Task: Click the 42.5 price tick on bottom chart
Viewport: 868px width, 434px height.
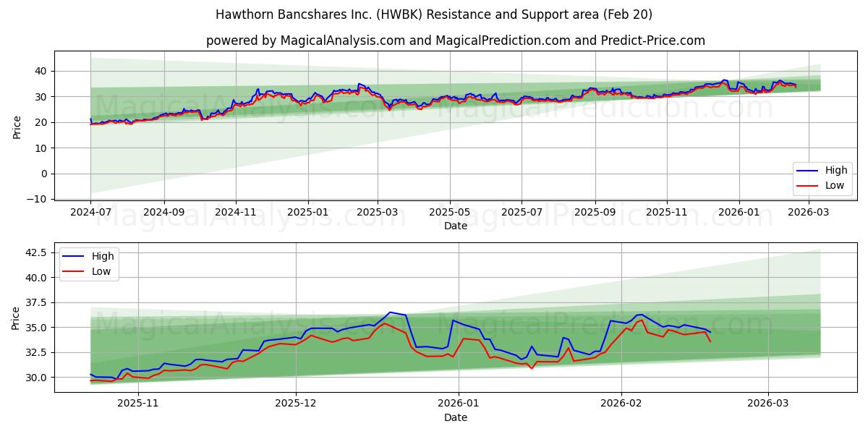Action: 37,252
